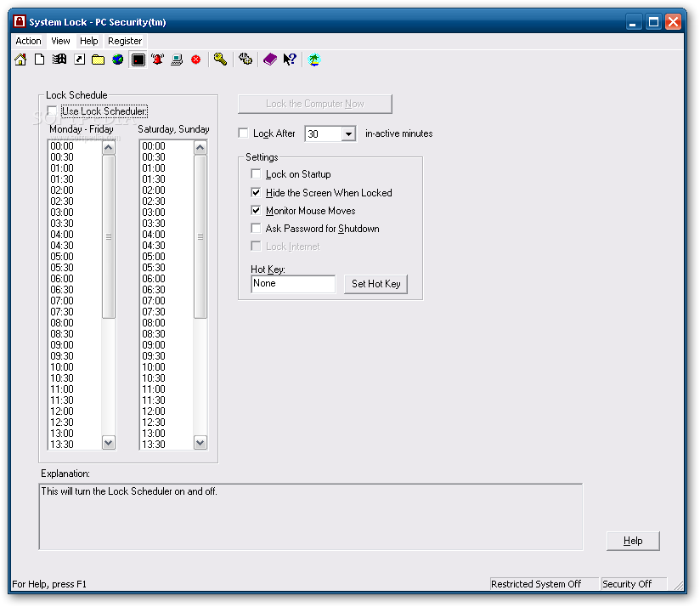The height and width of the screenshot is (607, 700).
Task: Click Security Off status bar entry
Action: point(634,584)
